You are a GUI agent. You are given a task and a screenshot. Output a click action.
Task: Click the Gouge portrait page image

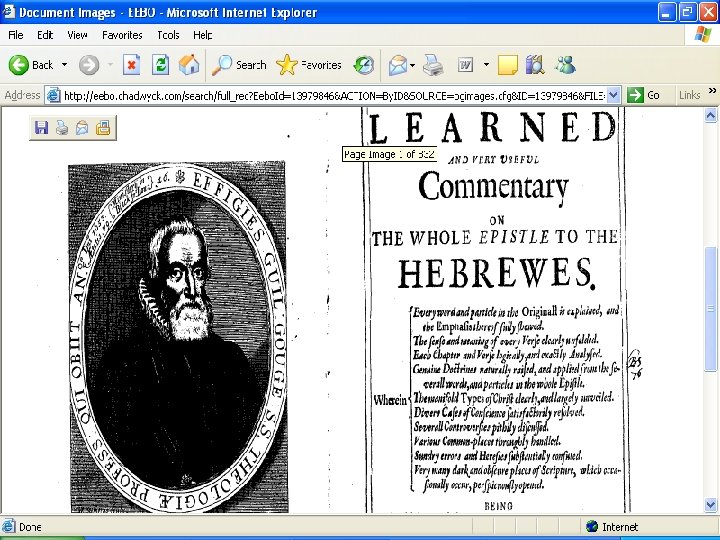178,337
